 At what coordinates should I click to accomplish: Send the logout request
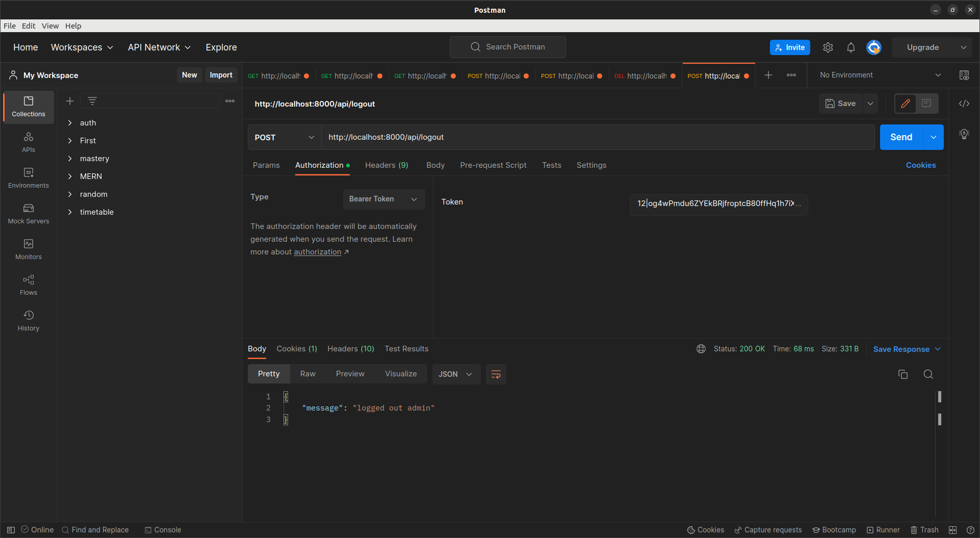(x=900, y=137)
